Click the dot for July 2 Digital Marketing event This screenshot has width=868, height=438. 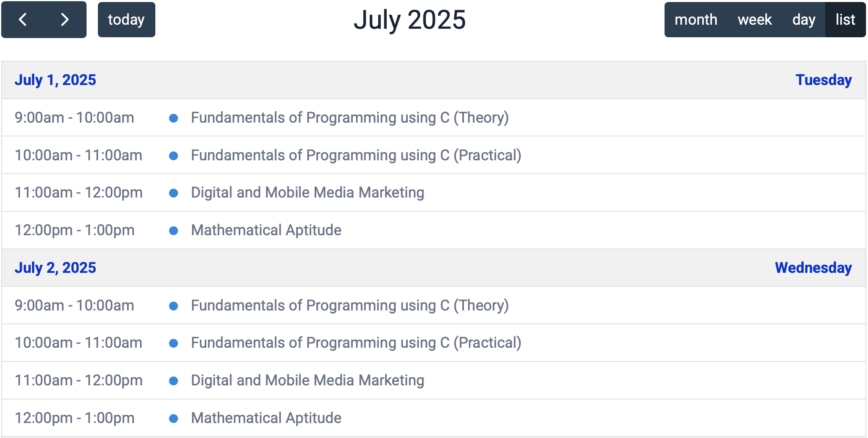(x=174, y=380)
